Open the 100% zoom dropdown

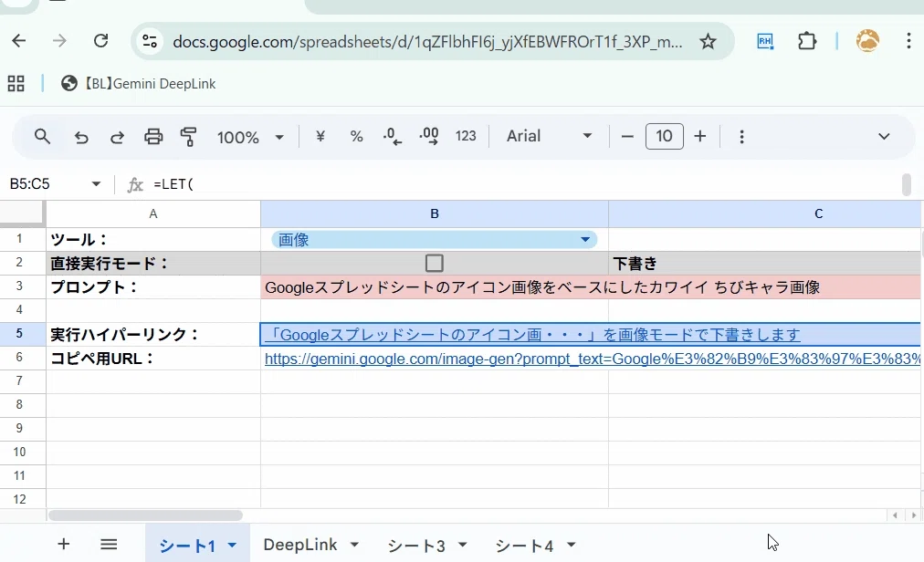coord(250,137)
